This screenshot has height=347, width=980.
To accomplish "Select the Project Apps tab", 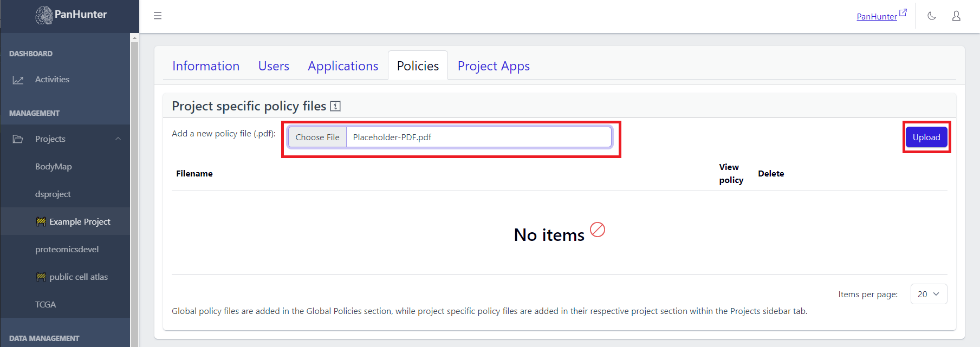I will (494, 66).
